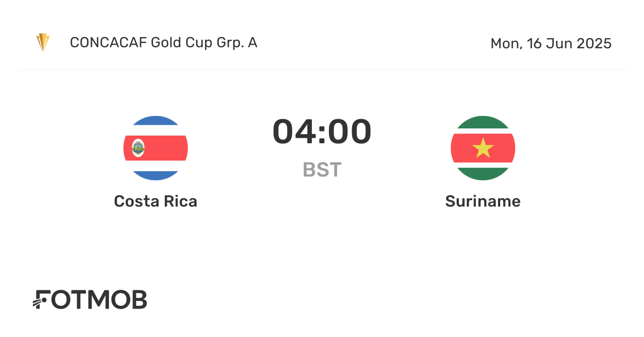Click the 04:00 kickoff time
The width and height of the screenshot is (644, 337).
[x=322, y=132]
